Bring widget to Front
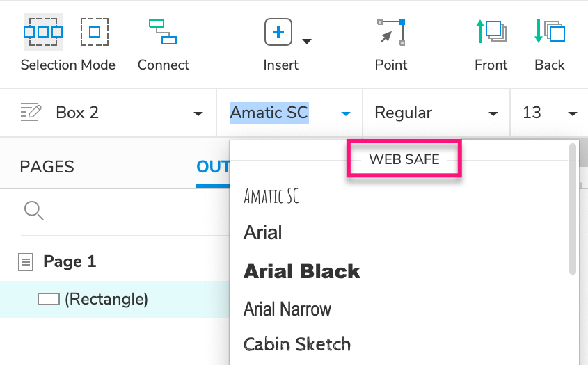 pos(491,32)
